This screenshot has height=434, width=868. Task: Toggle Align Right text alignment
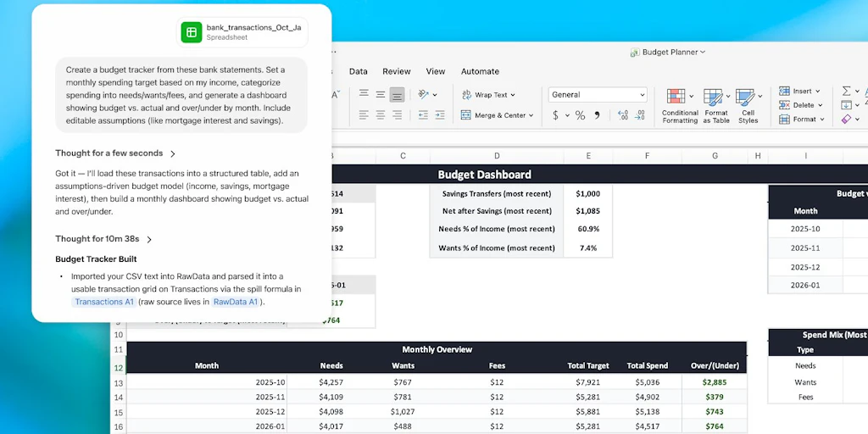[397, 115]
